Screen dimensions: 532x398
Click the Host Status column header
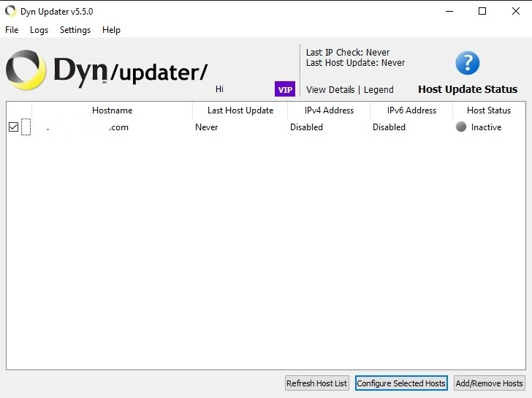[489, 110]
